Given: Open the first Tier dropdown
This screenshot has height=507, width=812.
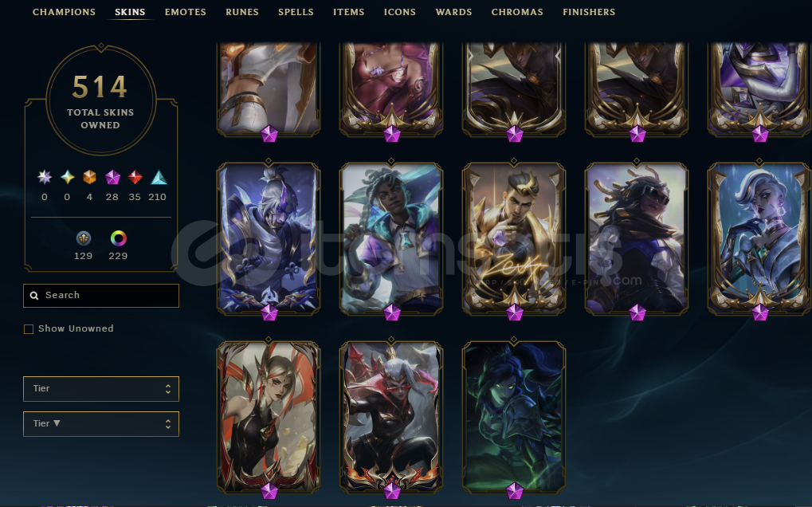Looking at the screenshot, I should click(101, 389).
